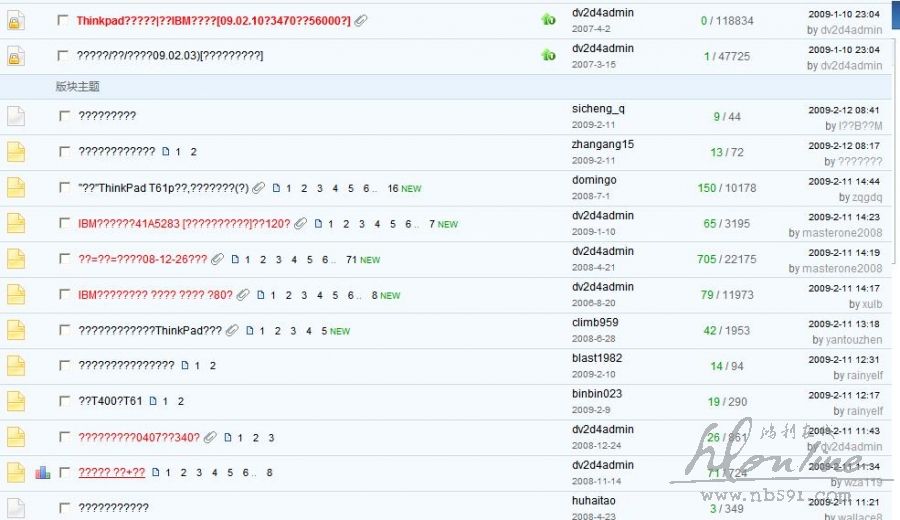View author profile huhaitao

593,500
